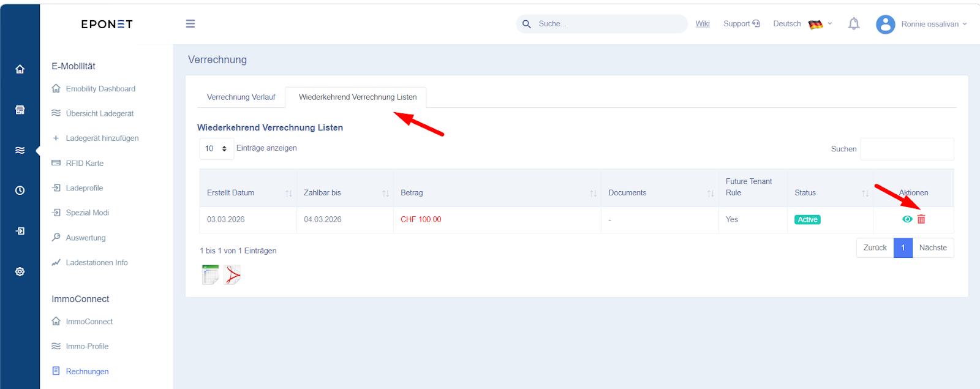The height and width of the screenshot is (389, 980).
Task: Go to Rechnungen under ImmoConnect
Action: pyautogui.click(x=87, y=371)
